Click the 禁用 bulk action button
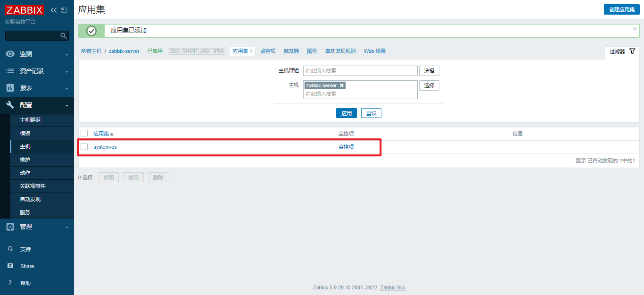Image resolution: width=644 pixels, height=295 pixels. [x=133, y=177]
